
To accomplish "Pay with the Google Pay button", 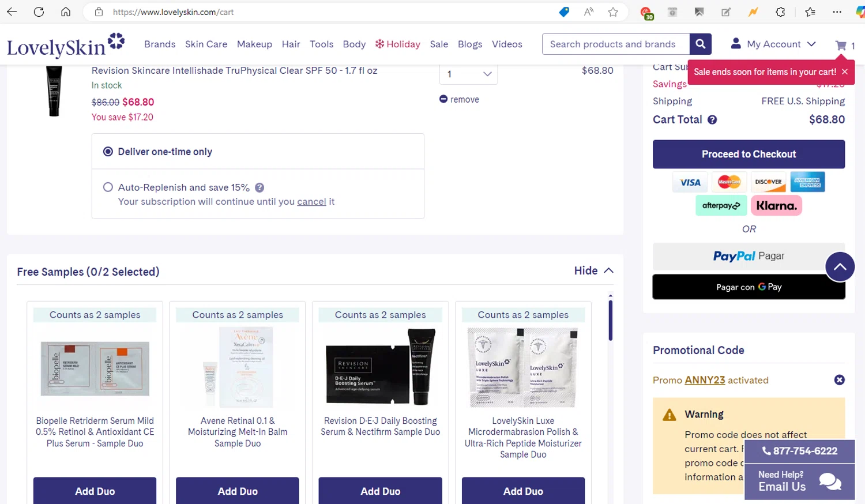I will click(x=749, y=287).
